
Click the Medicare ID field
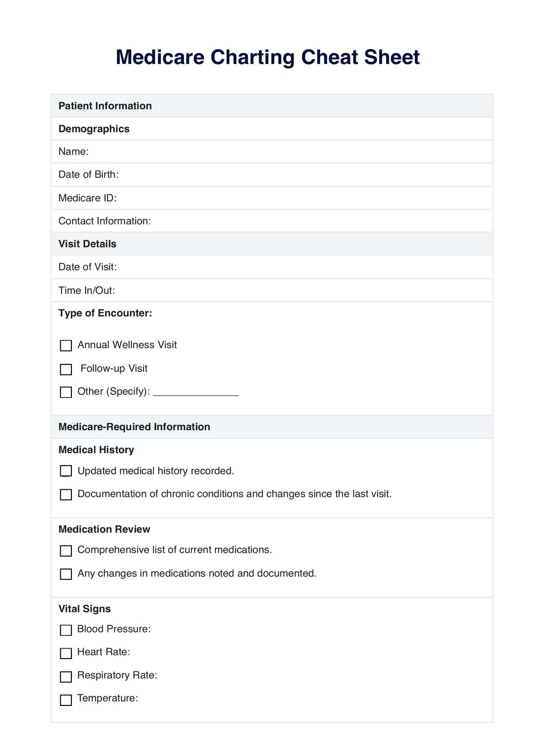[x=278, y=198]
